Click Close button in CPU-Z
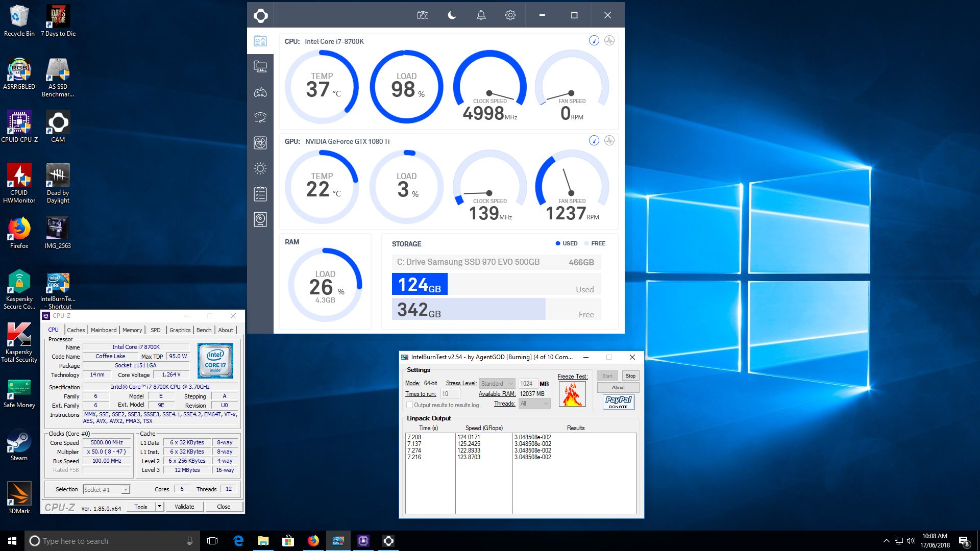Image resolution: width=980 pixels, height=551 pixels. (224, 507)
